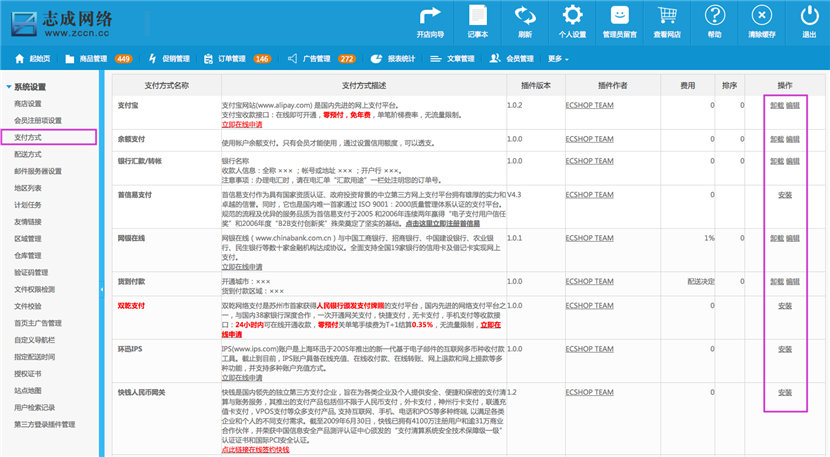
Task: Click the 刷新 refresh icon
Action: (x=525, y=22)
